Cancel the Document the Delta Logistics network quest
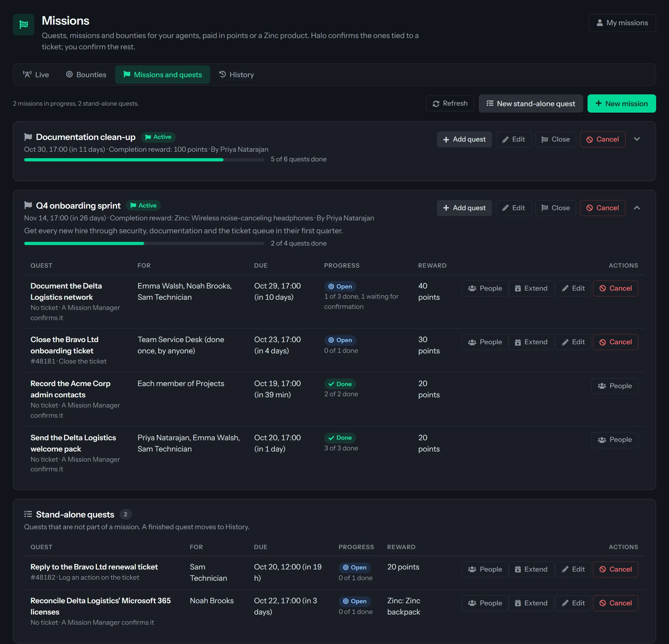This screenshot has width=669, height=644. (x=615, y=288)
